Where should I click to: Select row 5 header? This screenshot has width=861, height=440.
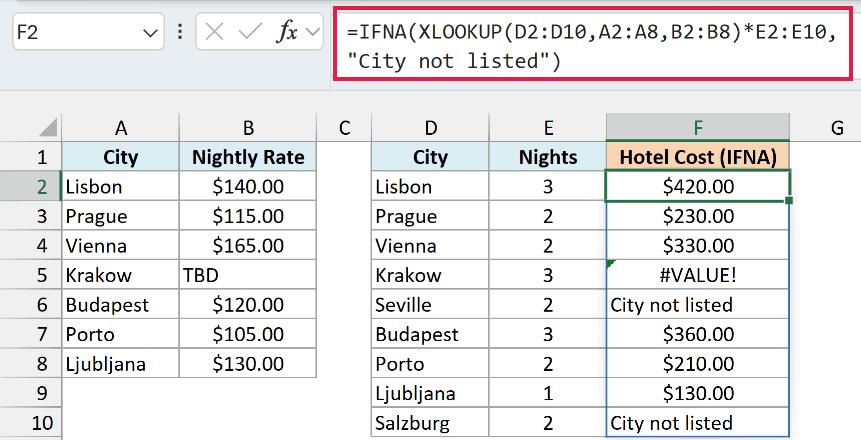pyautogui.click(x=31, y=275)
